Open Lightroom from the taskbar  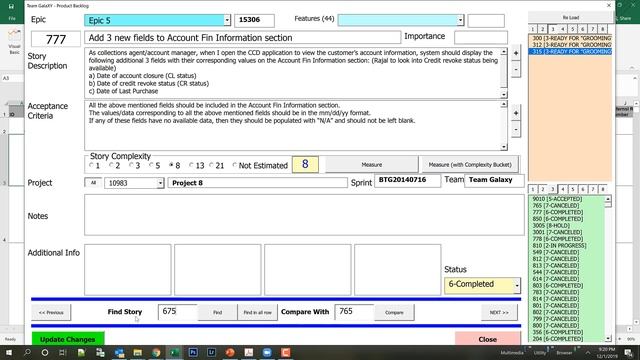211,353
